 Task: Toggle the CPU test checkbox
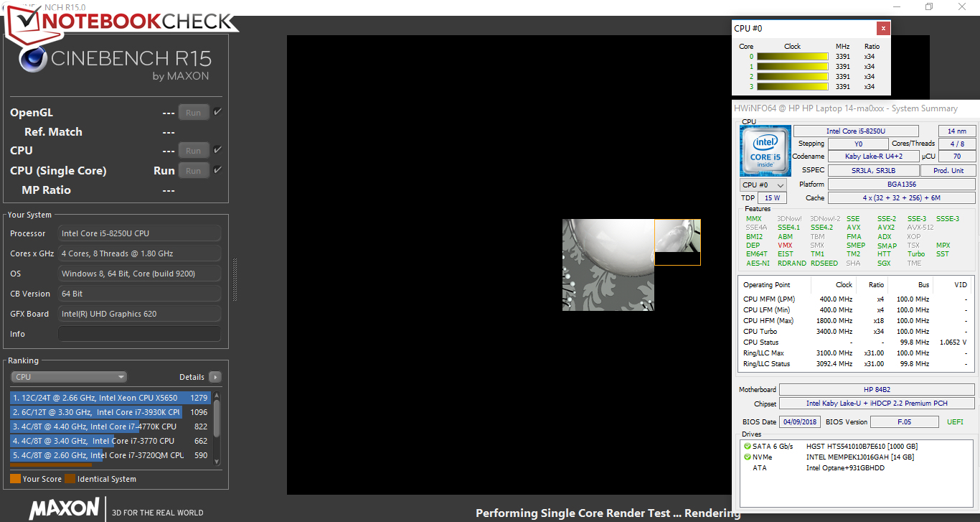click(x=217, y=150)
